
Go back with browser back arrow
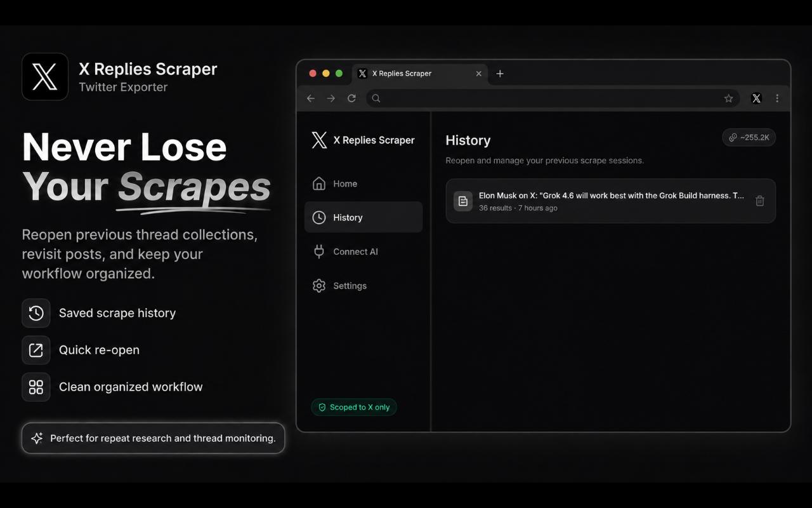click(x=311, y=98)
